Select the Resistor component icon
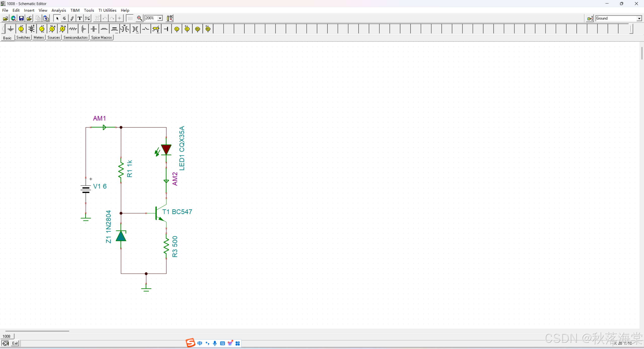Image resolution: width=644 pixels, height=349 pixels. coord(73,29)
